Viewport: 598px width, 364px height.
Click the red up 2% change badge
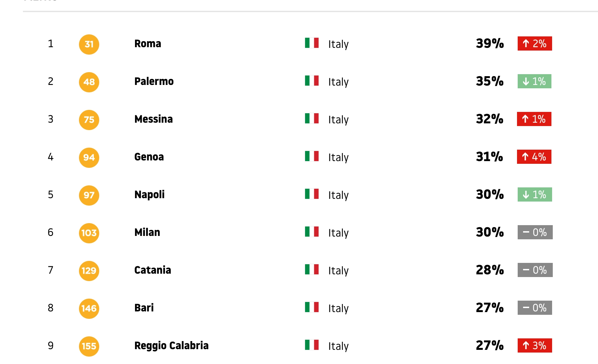pyautogui.click(x=535, y=43)
